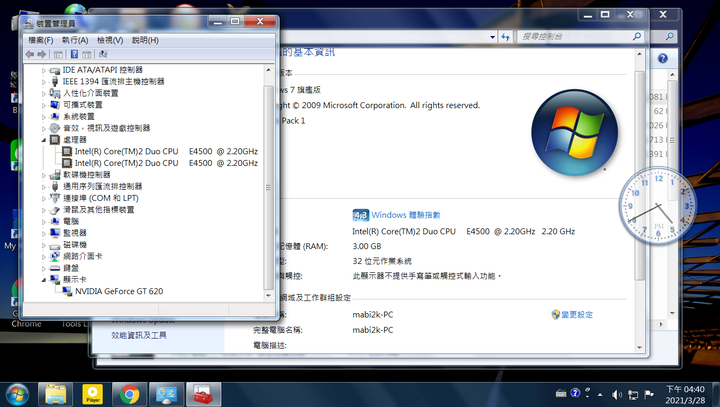Open the 檔案(F) menu
This screenshot has height=407, width=720.
pyautogui.click(x=40, y=40)
